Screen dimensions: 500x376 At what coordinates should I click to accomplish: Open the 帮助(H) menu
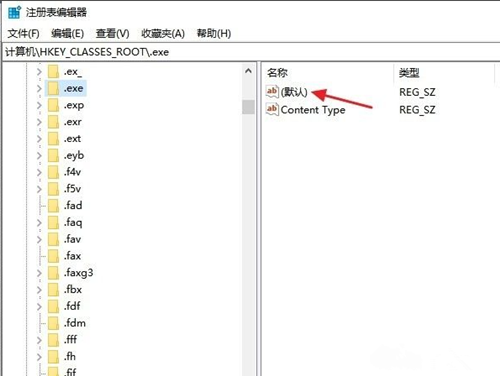click(214, 33)
